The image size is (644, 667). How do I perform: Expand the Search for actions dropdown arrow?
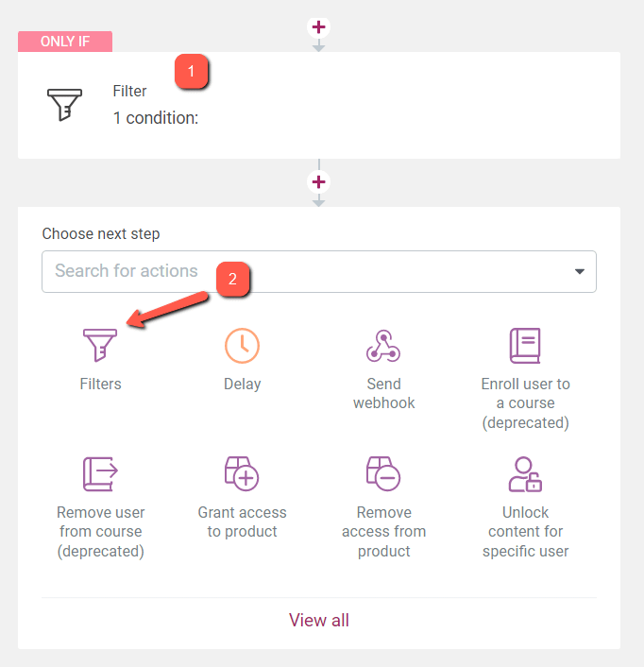[x=580, y=271]
